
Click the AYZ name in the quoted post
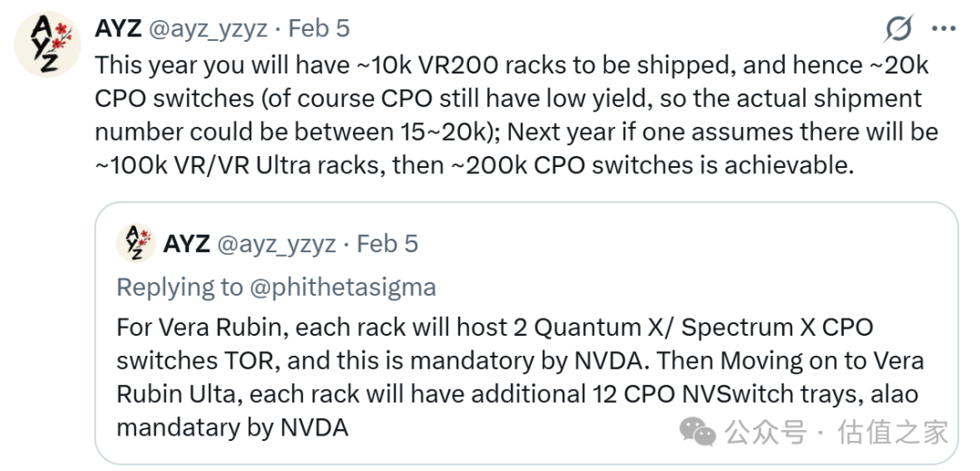pos(186,243)
